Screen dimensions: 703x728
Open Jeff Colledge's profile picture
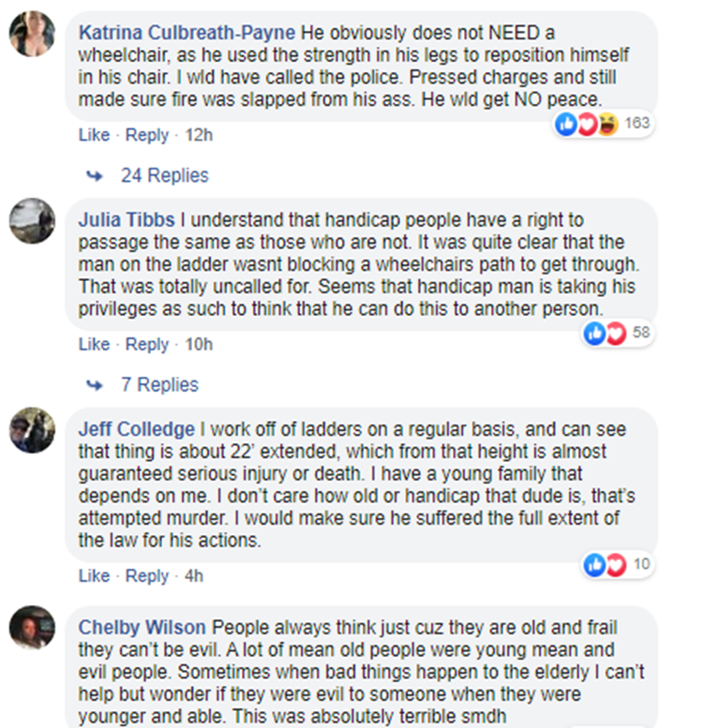[x=31, y=432]
